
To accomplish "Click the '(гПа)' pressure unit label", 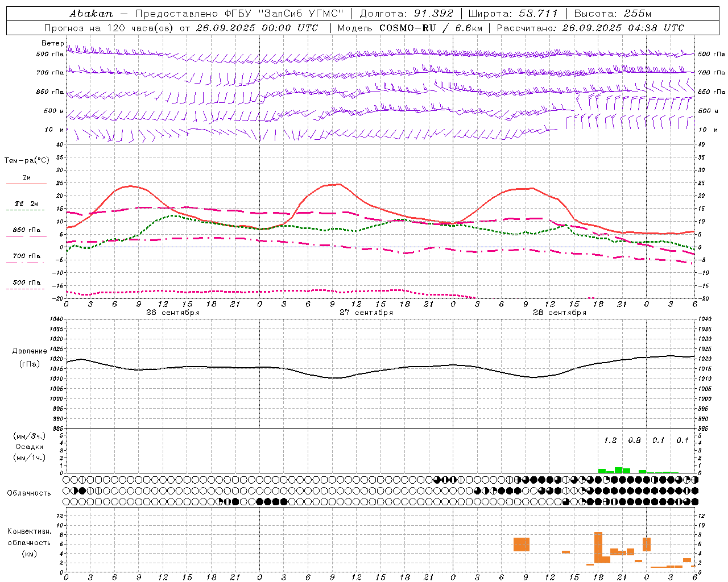I will pos(30,364).
